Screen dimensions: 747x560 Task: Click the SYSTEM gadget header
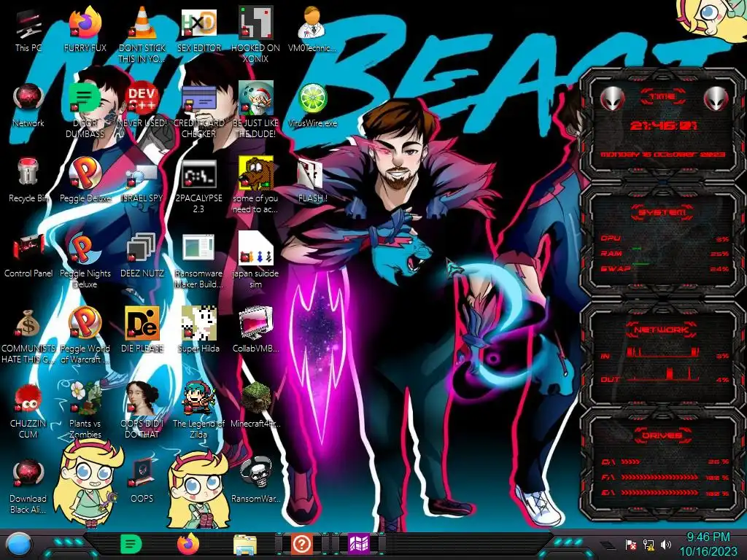662,212
